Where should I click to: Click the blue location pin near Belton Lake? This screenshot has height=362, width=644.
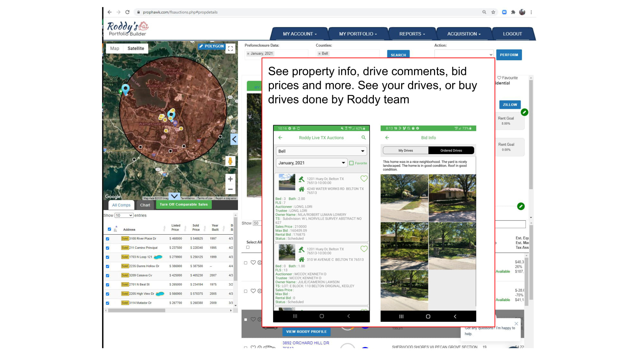pos(126,89)
